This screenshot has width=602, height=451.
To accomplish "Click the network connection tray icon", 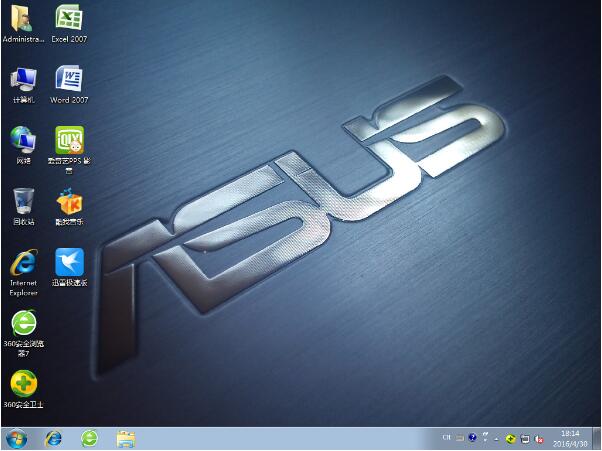I will [x=525, y=438].
